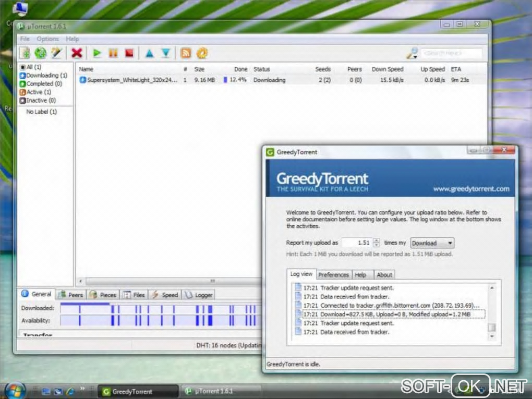532x399 pixels.
Task: Sort by Seeds column header
Action: [x=323, y=69]
